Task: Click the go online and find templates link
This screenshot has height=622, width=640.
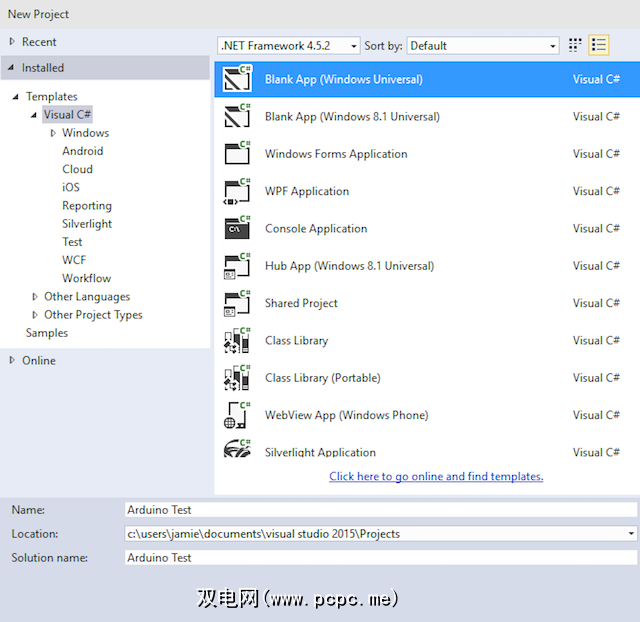Action: coord(436,477)
